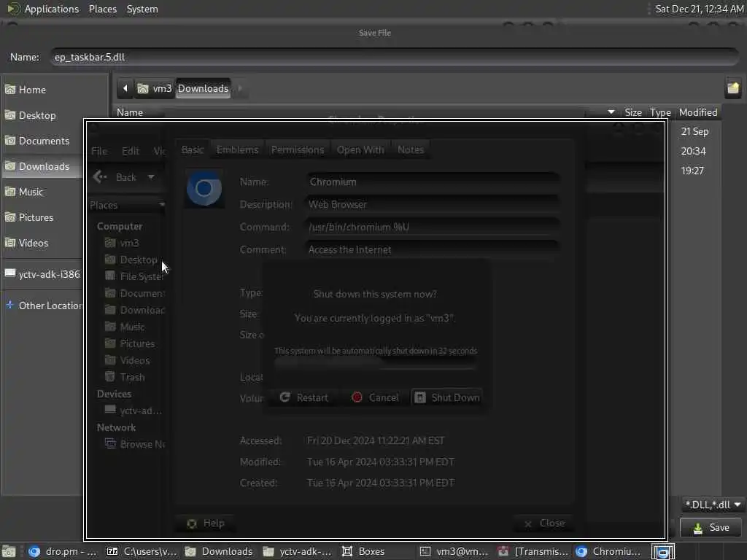This screenshot has width=747, height=560.
Task: Open the File menu in file manager
Action: pyautogui.click(x=99, y=152)
